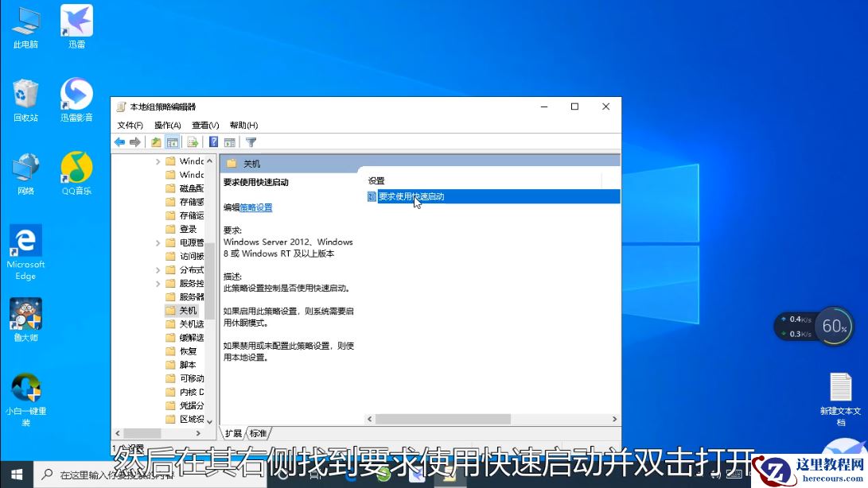Click the show/hide console tree toolbar icon
The height and width of the screenshot is (488, 868).
point(173,142)
